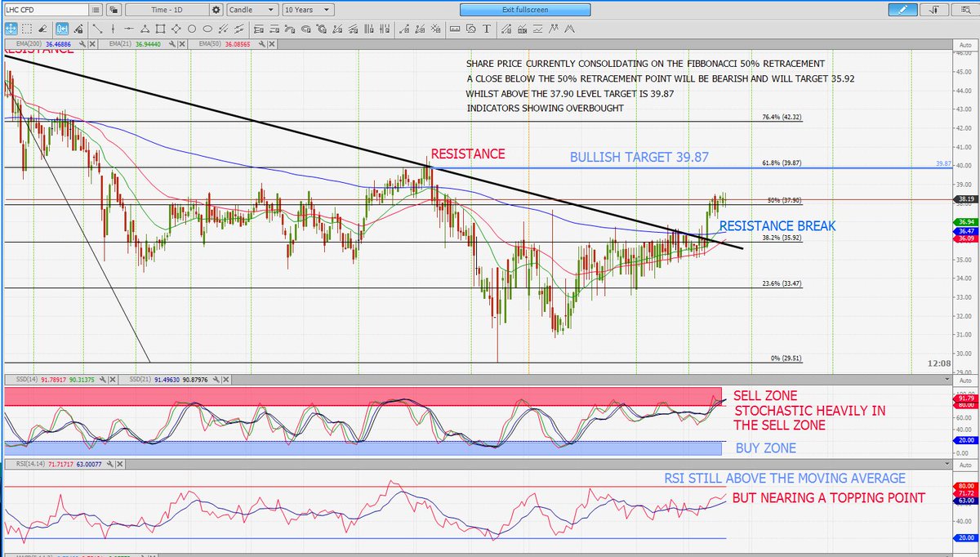Choose the rectangle shape tool
This screenshot has height=557, width=980.
tap(161, 29)
